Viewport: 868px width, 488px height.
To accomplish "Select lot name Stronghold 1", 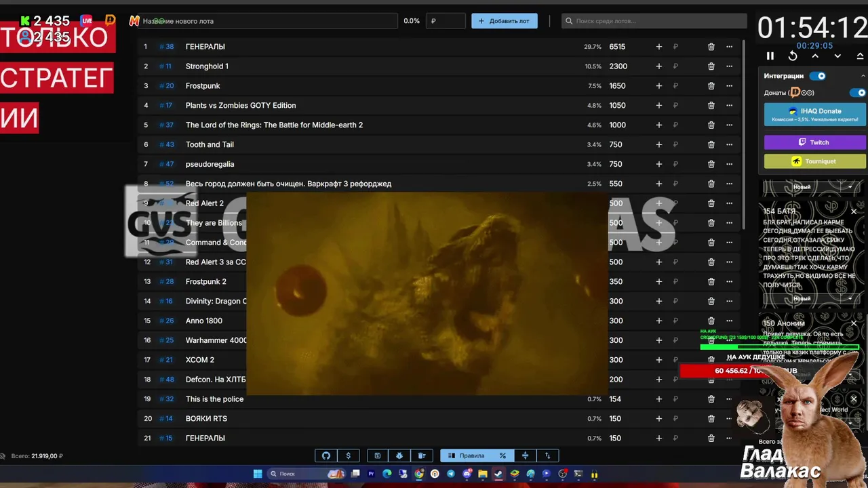I will [x=207, y=66].
